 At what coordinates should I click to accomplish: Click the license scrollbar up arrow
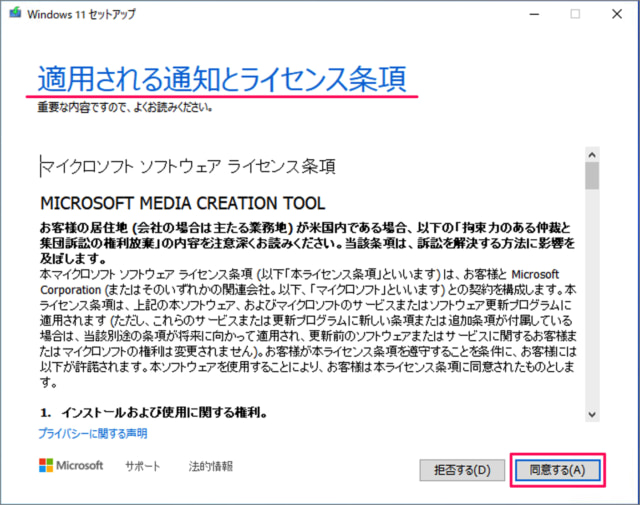pos(592,155)
